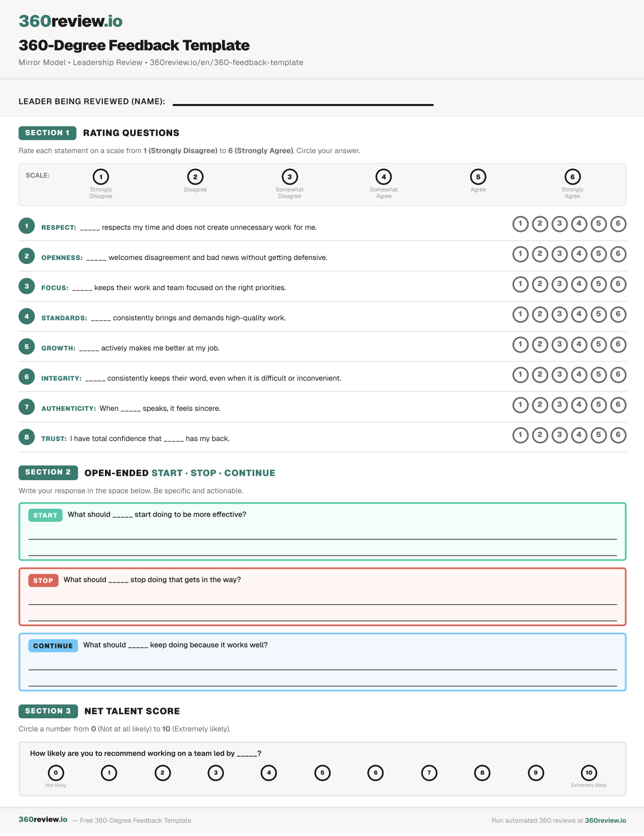The height and width of the screenshot is (836, 644).
Task: Circle score 0 labeled Not likely
Action: [56, 773]
